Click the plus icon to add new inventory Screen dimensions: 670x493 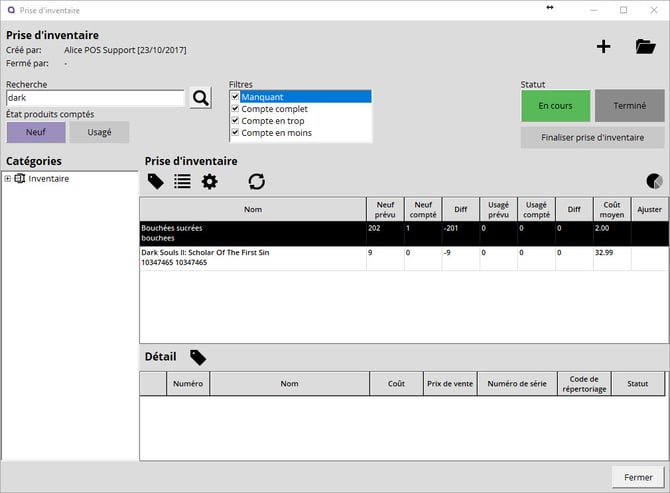(603, 46)
